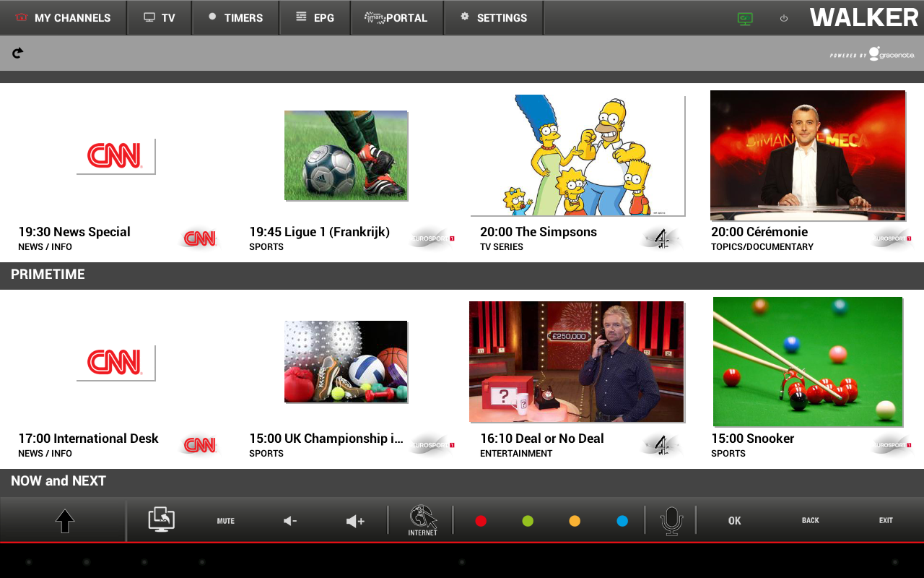This screenshot has width=924, height=578.
Task: Tap the OK remote button
Action: click(735, 521)
